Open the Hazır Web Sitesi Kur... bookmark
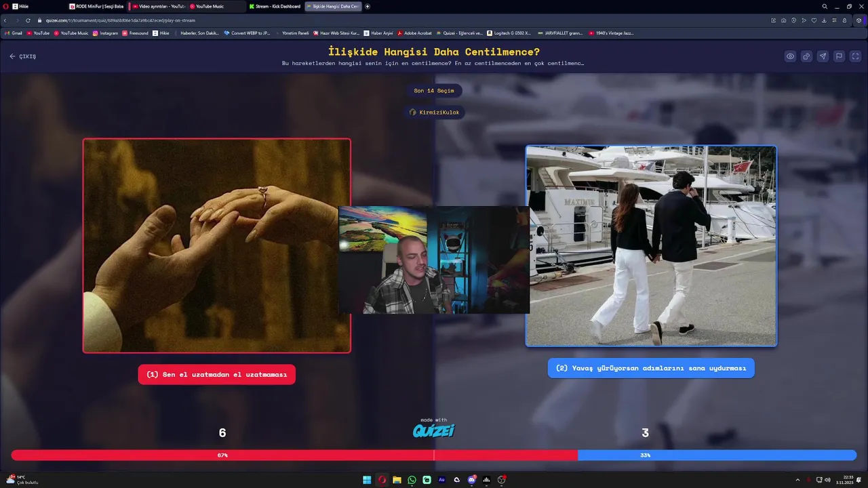 coord(336,33)
